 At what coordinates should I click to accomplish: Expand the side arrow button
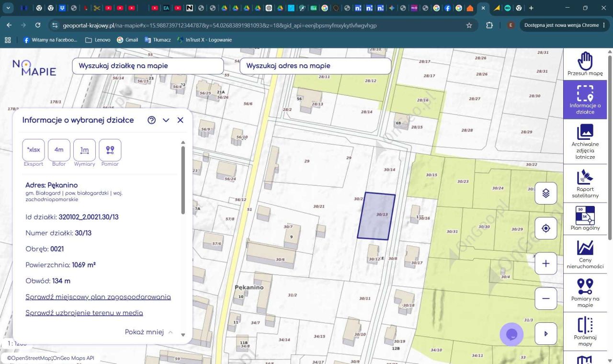tap(545, 333)
